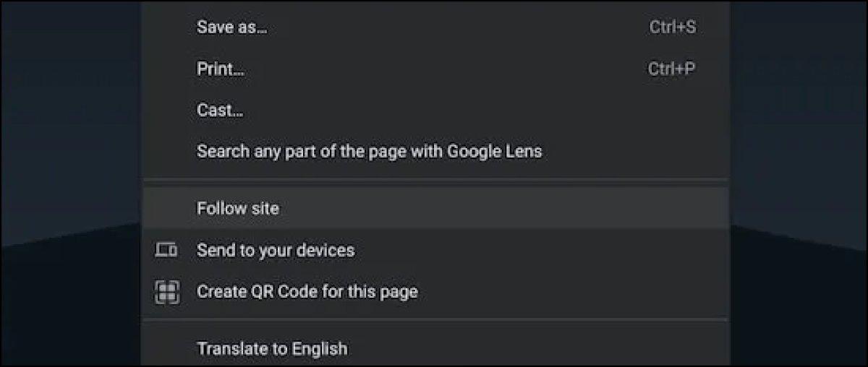Click the Send to your devices icon
Viewport: 868px width, 367px height.
coord(166,251)
